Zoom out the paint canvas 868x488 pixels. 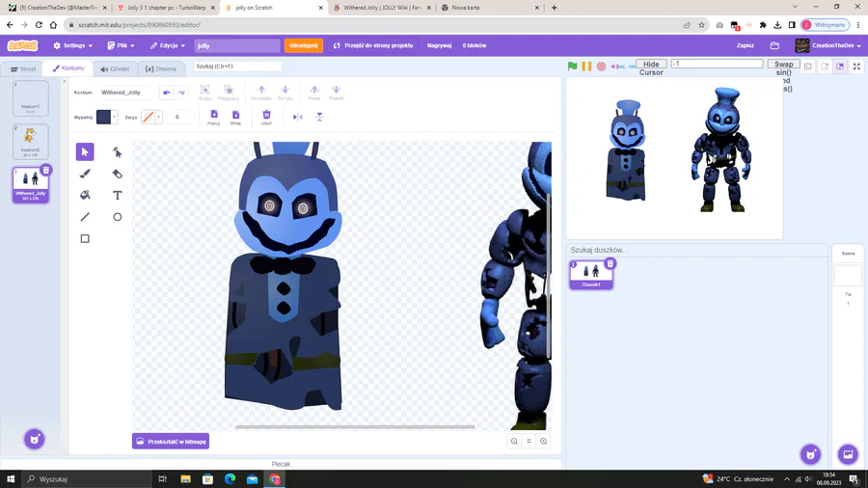pos(514,441)
